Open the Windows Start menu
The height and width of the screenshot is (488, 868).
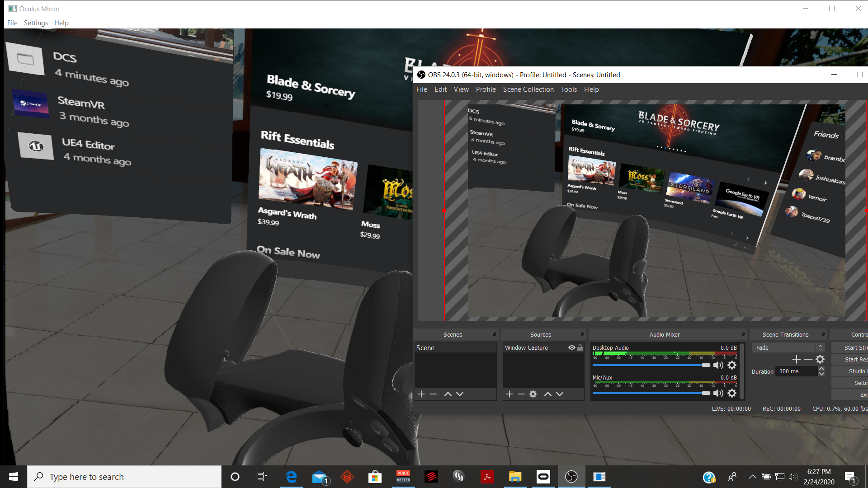[x=14, y=477]
